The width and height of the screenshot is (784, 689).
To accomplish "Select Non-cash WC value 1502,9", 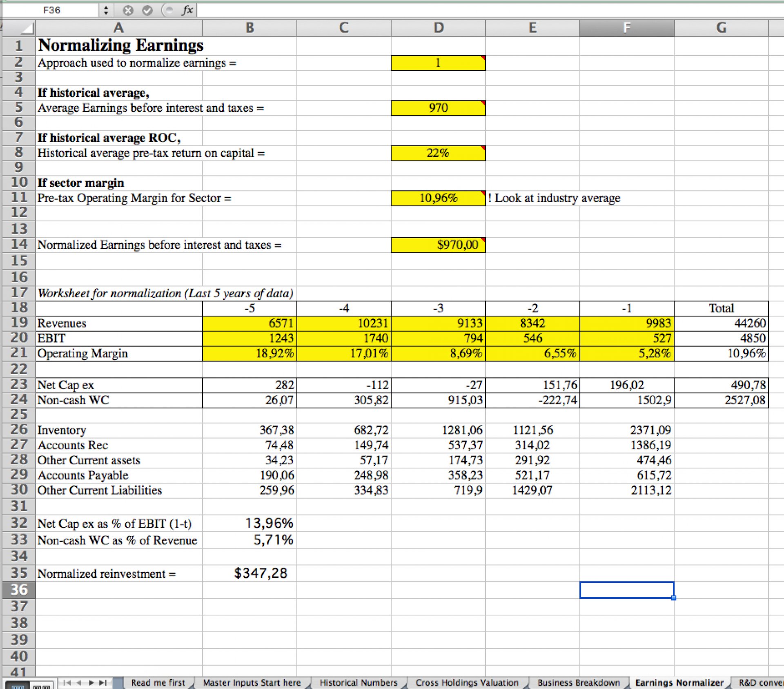I will [627, 400].
